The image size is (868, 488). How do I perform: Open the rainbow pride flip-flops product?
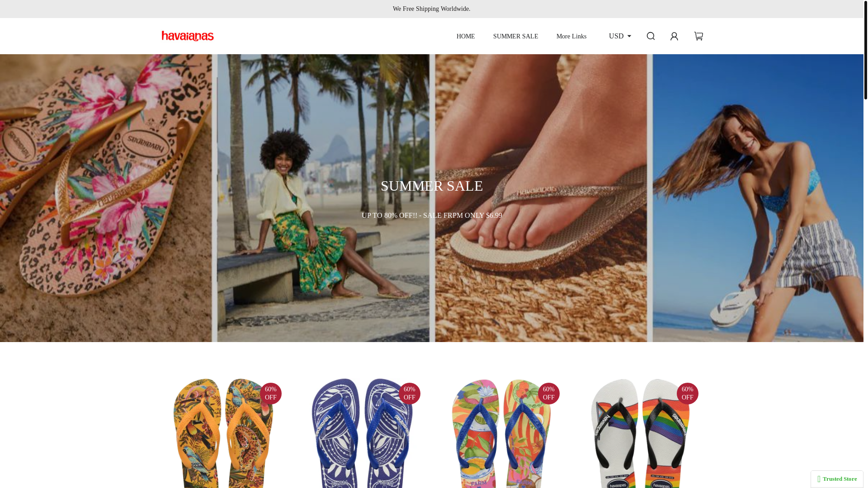640,433
